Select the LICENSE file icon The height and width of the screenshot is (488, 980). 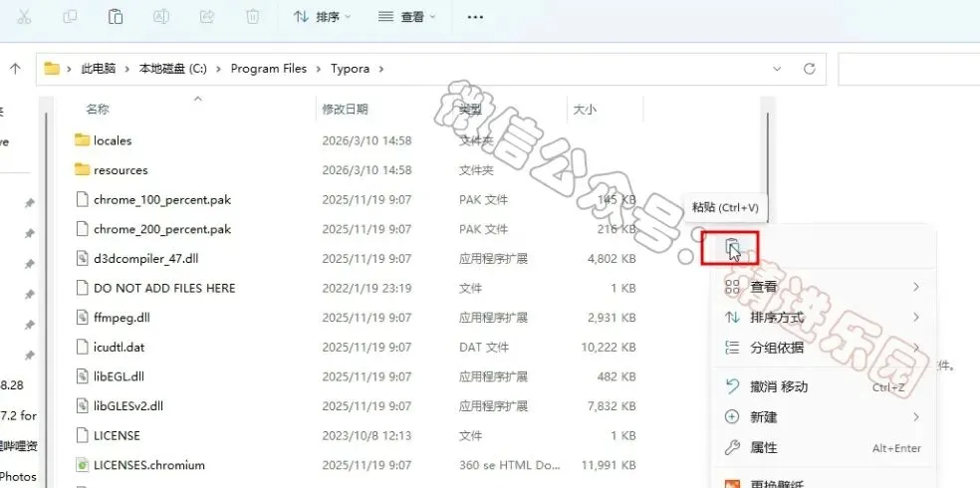82,435
